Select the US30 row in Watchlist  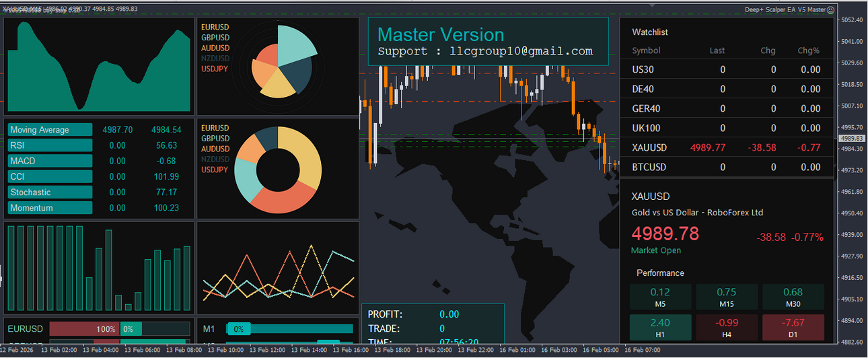(x=726, y=69)
